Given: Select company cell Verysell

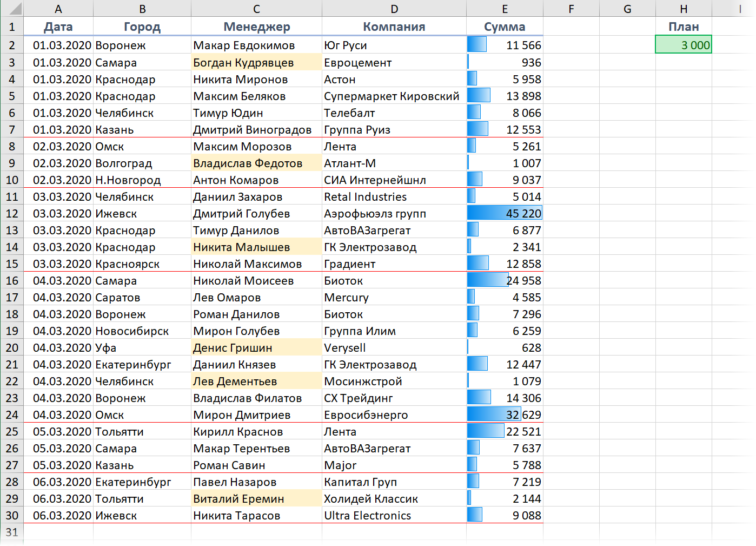Looking at the screenshot, I should point(394,347).
